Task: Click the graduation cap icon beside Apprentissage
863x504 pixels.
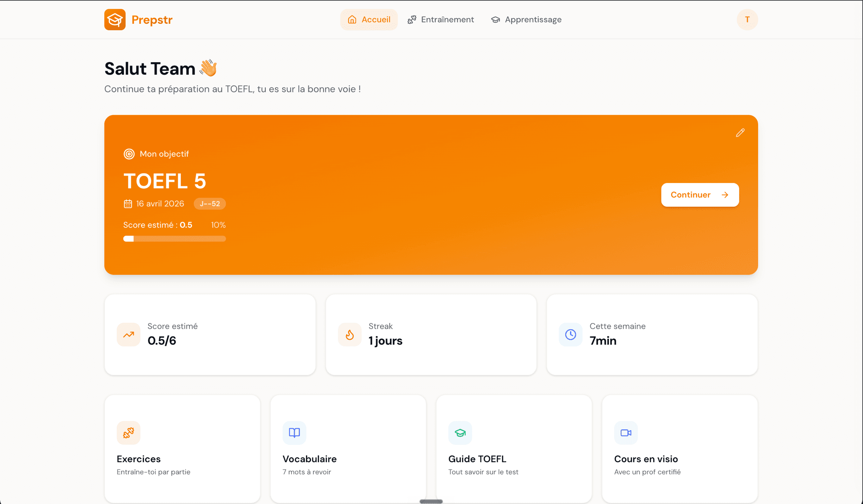Action: (495, 19)
